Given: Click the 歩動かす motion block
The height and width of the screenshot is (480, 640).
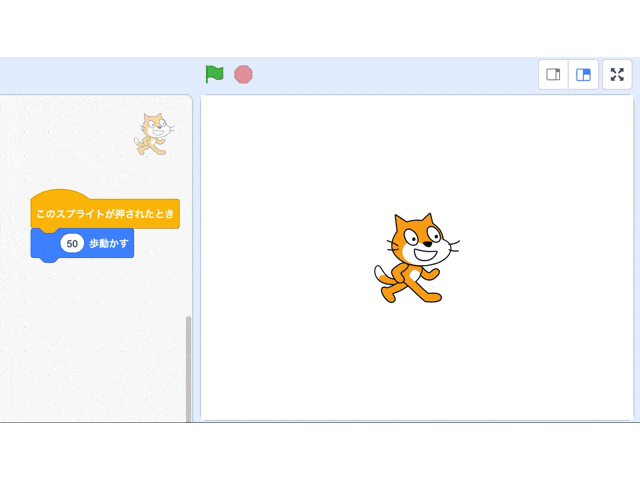Looking at the screenshot, I should 82,244.
